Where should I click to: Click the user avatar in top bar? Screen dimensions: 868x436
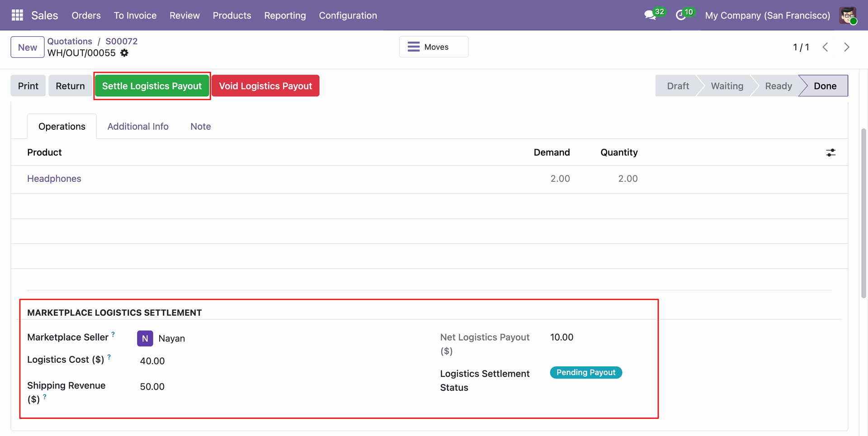coord(848,15)
